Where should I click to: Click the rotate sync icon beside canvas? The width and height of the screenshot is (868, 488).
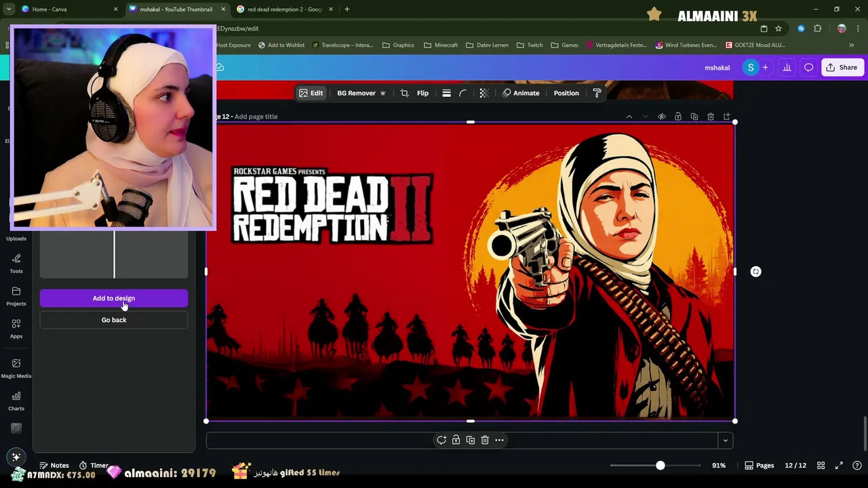pos(755,272)
